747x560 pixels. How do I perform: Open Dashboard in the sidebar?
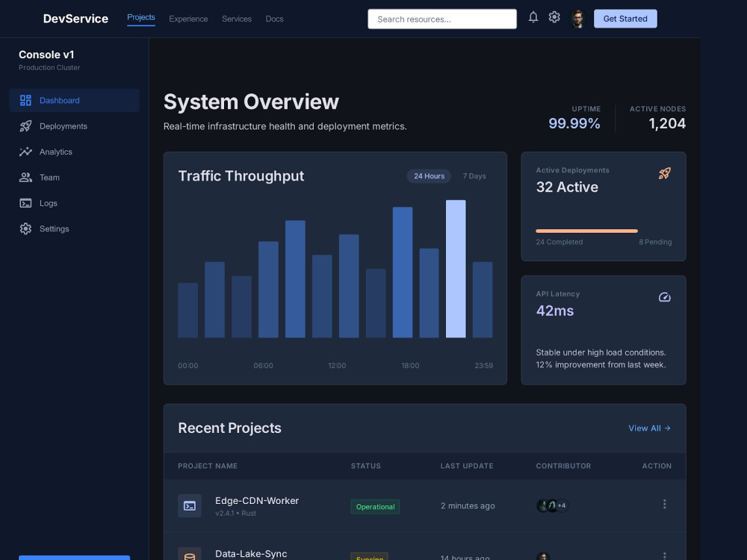click(x=74, y=100)
